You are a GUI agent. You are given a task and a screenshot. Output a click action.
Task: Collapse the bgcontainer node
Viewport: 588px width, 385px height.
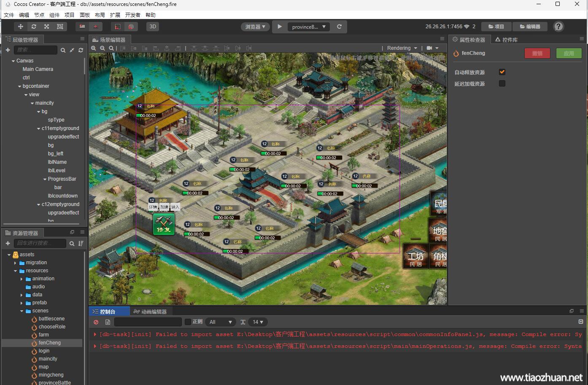coord(19,87)
